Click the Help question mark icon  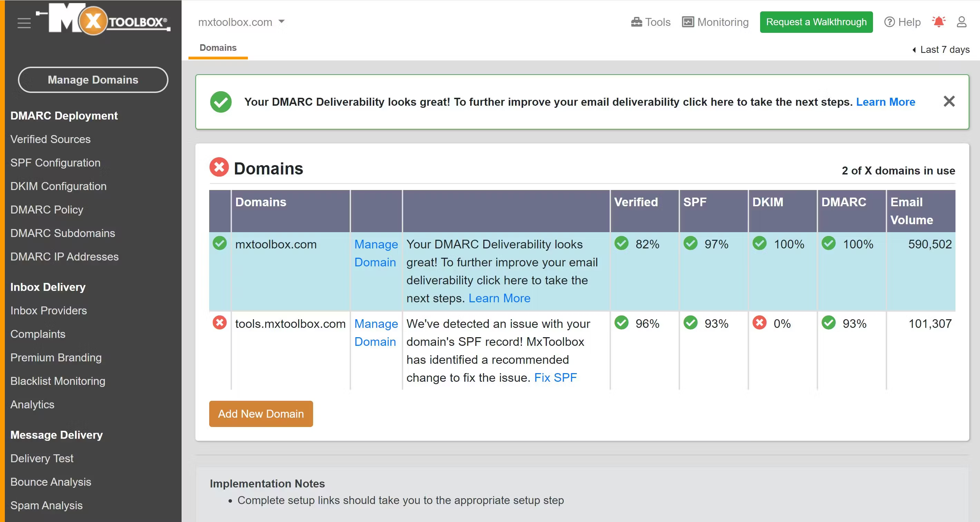click(889, 22)
